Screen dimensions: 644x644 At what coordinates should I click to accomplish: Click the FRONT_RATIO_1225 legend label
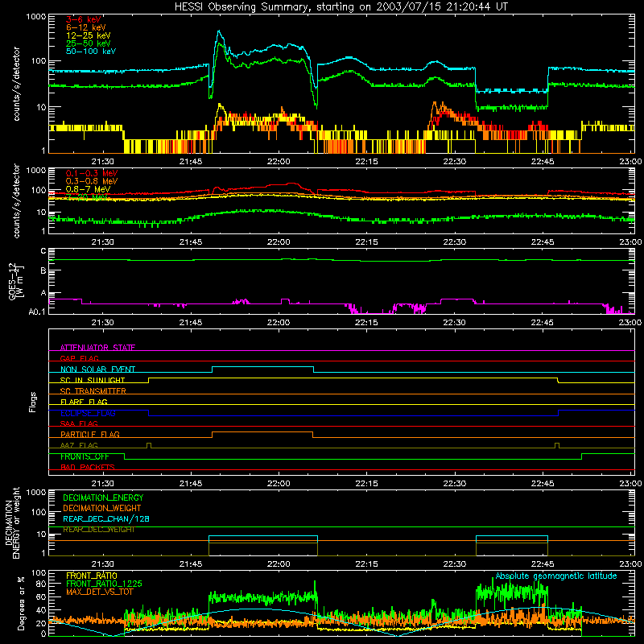click(104, 584)
